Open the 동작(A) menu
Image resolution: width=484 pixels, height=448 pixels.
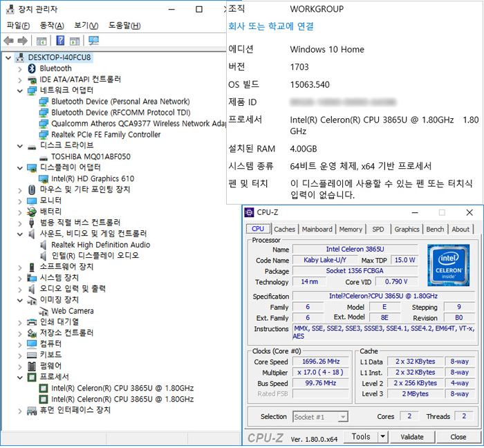tap(52, 26)
